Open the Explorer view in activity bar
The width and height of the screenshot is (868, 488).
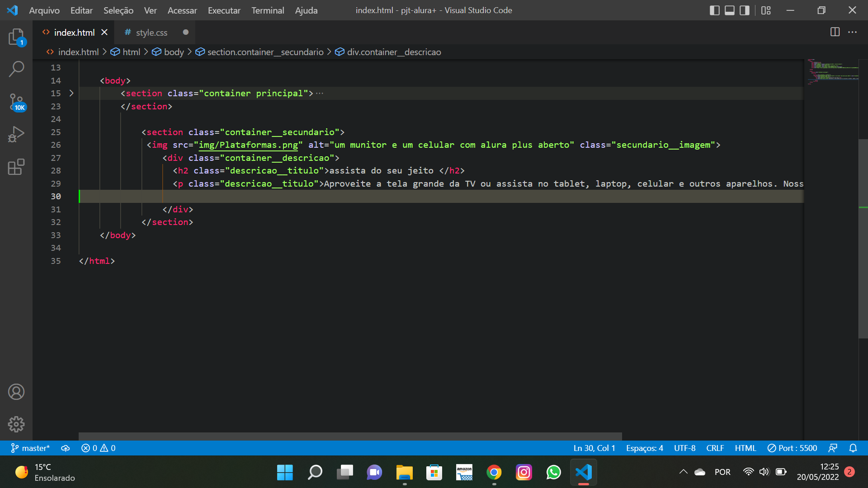16,37
